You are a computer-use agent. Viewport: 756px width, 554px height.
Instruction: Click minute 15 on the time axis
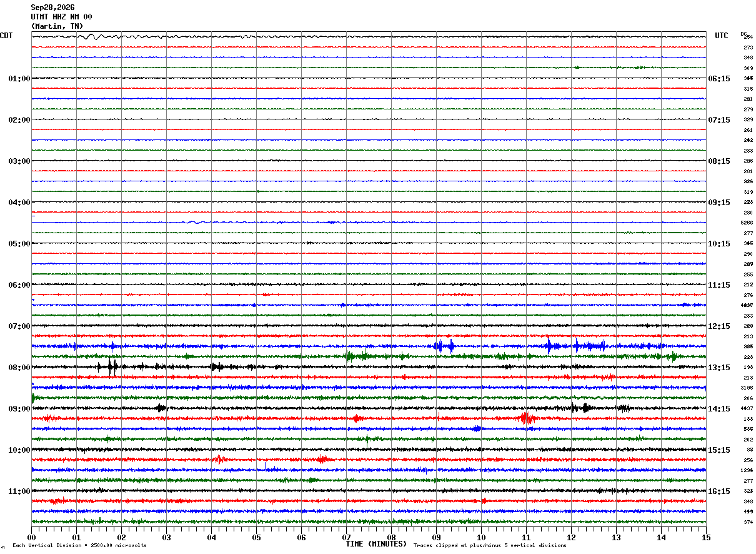pyautogui.click(x=706, y=537)
